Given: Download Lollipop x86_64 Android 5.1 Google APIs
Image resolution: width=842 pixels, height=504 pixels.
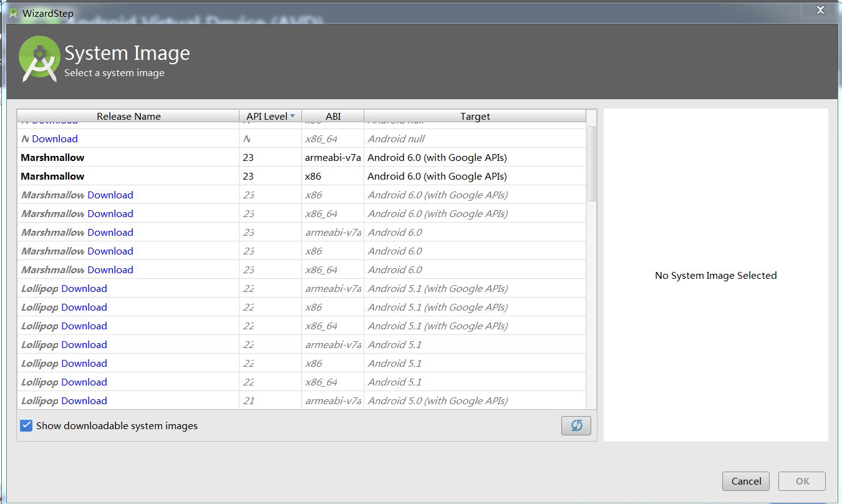Looking at the screenshot, I should [84, 326].
